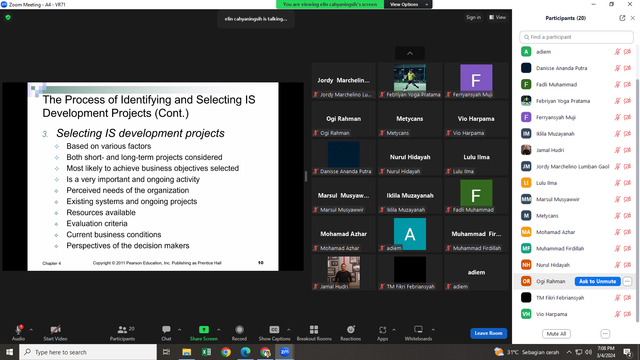Image resolution: width=640 pixels, height=360 pixels.
Task: Click the Sign in link
Action: tap(473, 17)
